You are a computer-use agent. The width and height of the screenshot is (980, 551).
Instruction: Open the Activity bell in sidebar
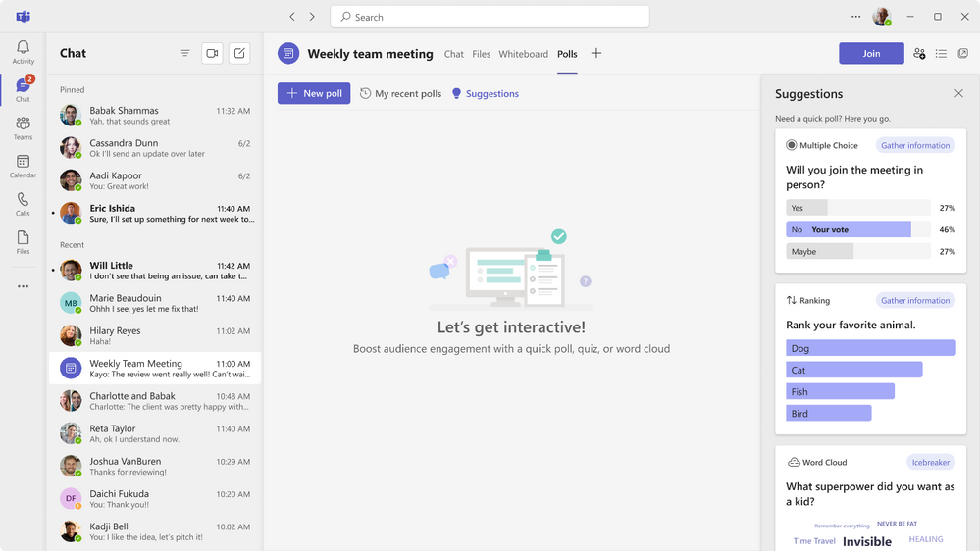[24, 52]
